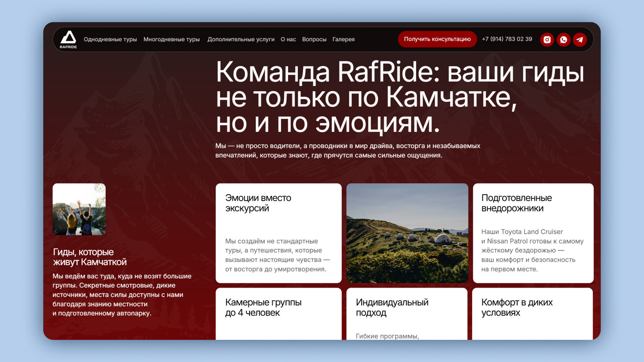Click the paragraph Мы создаём не стандартные туры
644x362 pixels.
click(x=278, y=255)
